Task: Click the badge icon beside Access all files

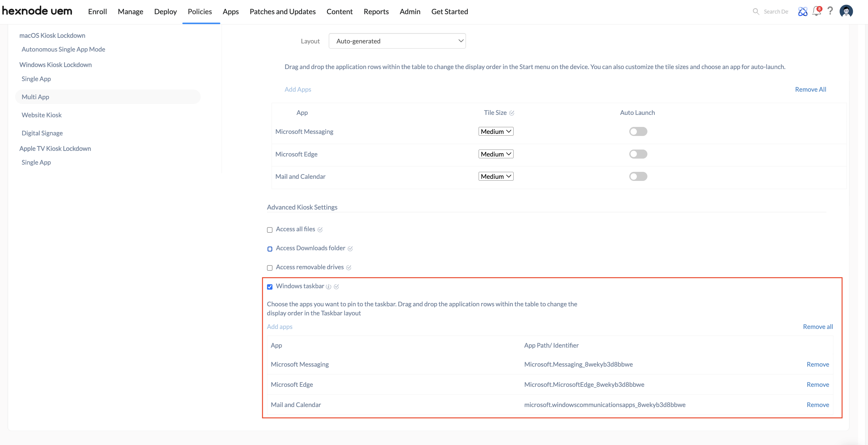Action: 320,229
